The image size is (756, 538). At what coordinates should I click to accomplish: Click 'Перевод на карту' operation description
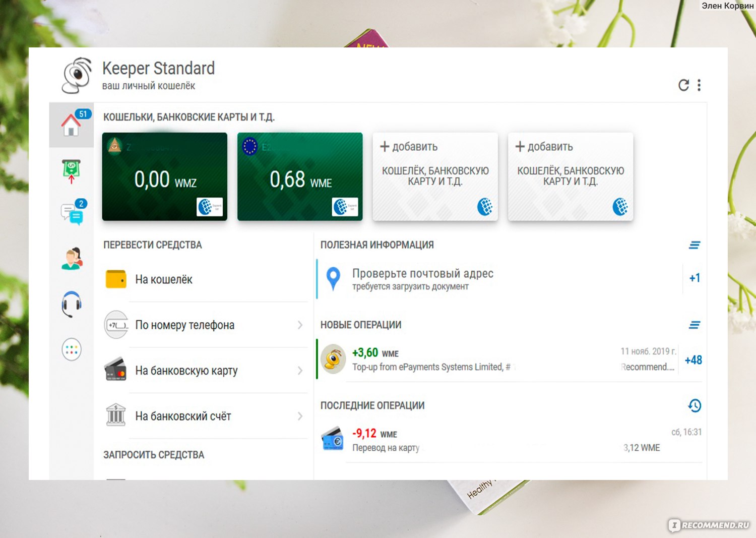pos(386,448)
